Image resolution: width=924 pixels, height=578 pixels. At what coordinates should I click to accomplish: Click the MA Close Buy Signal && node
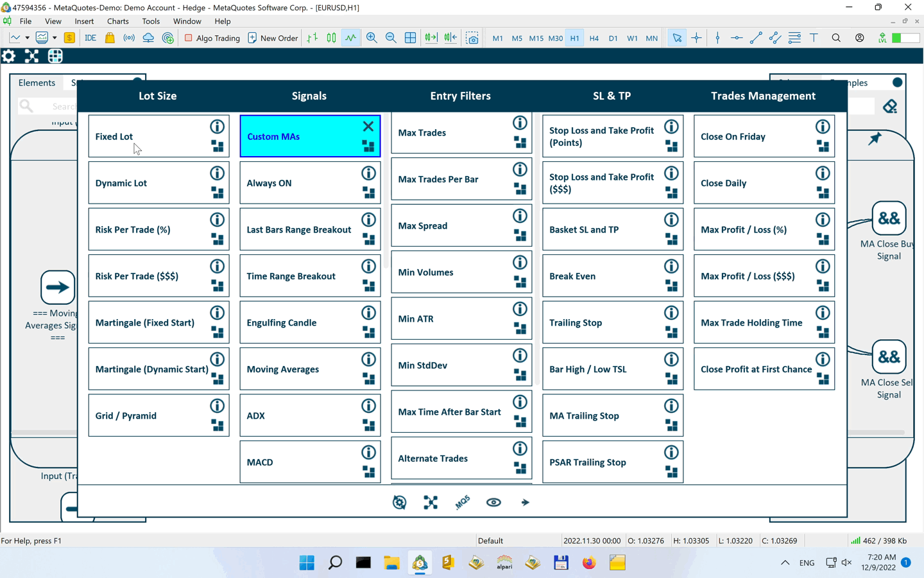pos(889,218)
